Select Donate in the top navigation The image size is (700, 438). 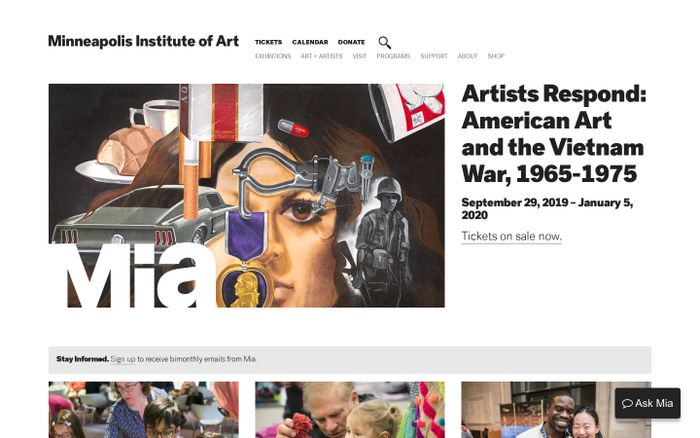tap(351, 43)
